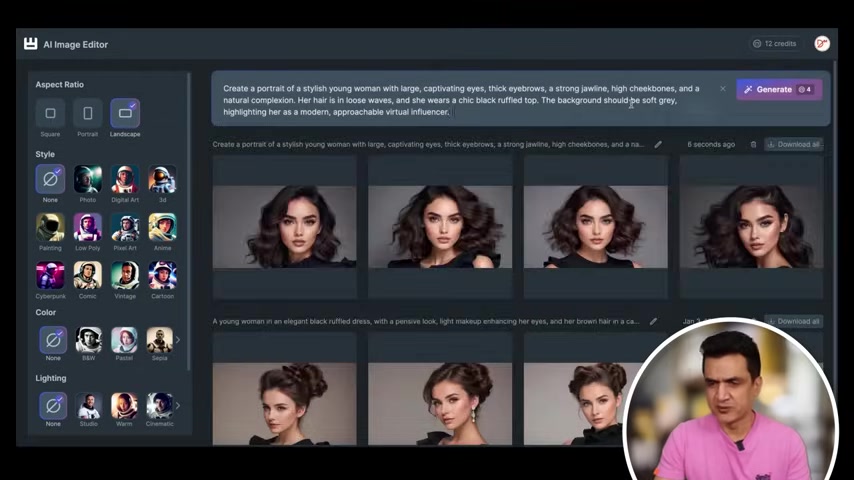Click the elegant black ruffled dress prompt text
854x480 pixels.
(426, 321)
